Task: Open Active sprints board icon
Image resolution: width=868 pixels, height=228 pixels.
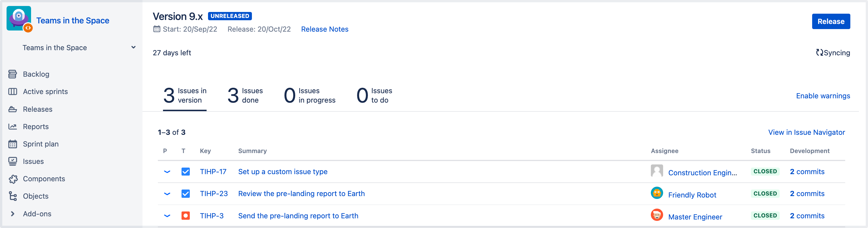Action: [x=13, y=91]
